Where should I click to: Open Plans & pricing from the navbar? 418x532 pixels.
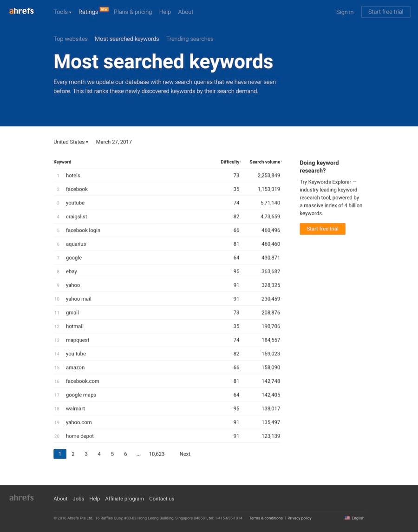click(132, 12)
